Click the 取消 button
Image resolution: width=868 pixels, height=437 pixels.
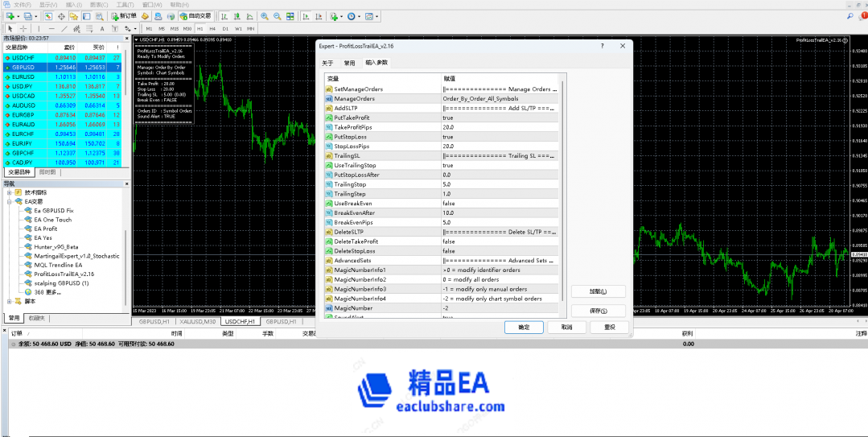(x=566, y=328)
